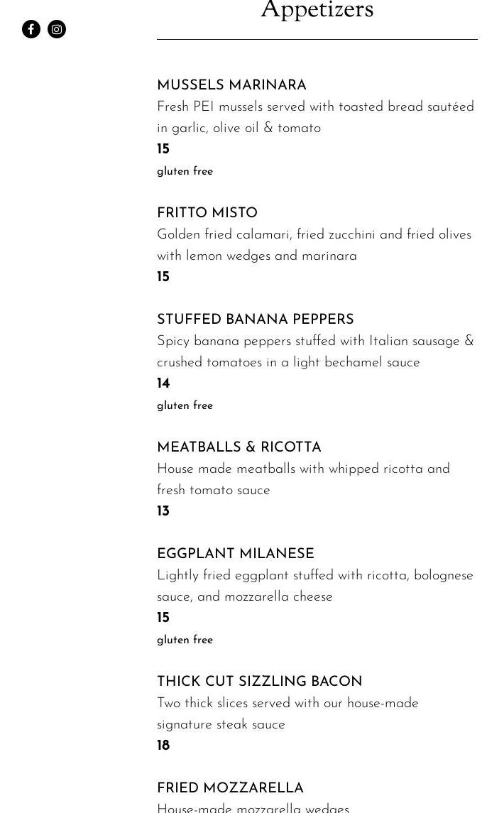The width and height of the screenshot is (504, 813).
Task: Click the Meatballs & Ricotta price 13
Action: (163, 512)
